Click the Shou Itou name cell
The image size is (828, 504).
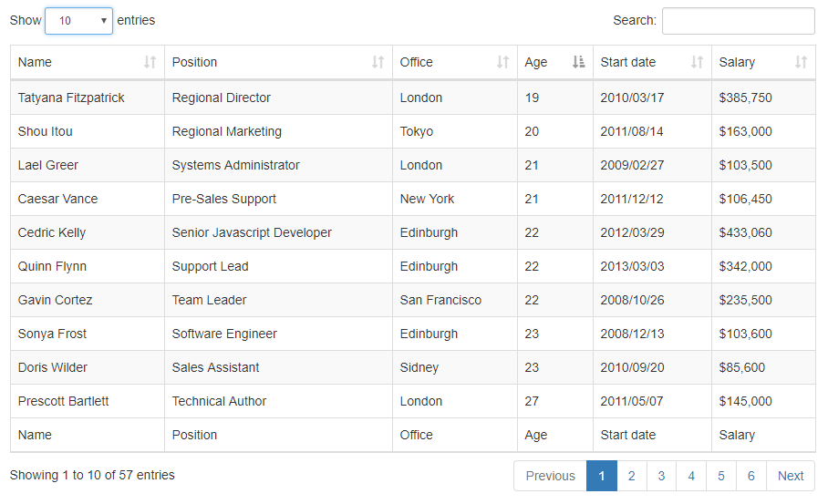click(x=88, y=131)
